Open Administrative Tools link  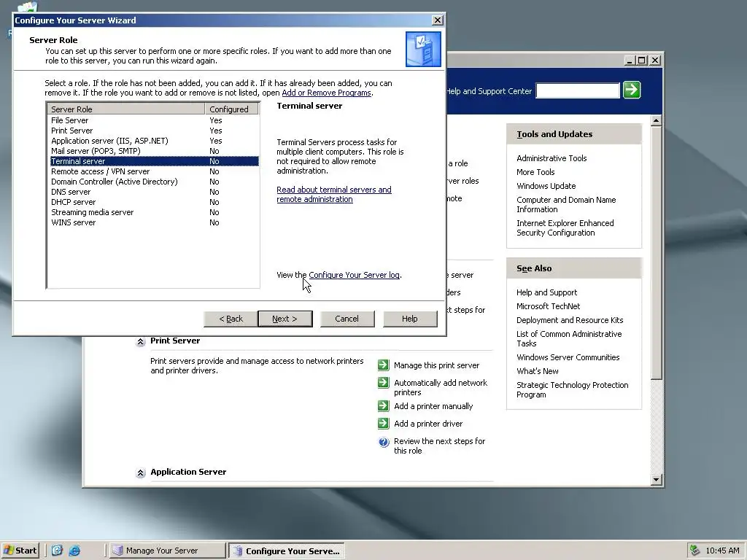point(551,158)
